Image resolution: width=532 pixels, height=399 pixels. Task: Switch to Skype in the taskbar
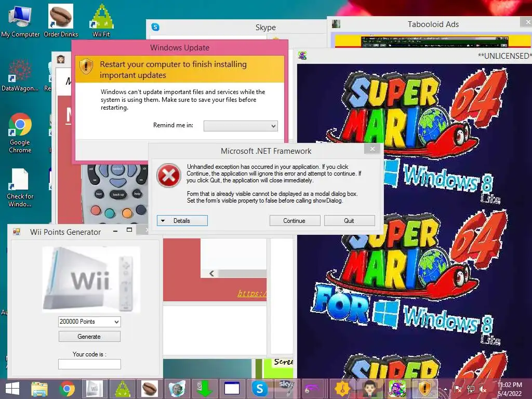260,389
